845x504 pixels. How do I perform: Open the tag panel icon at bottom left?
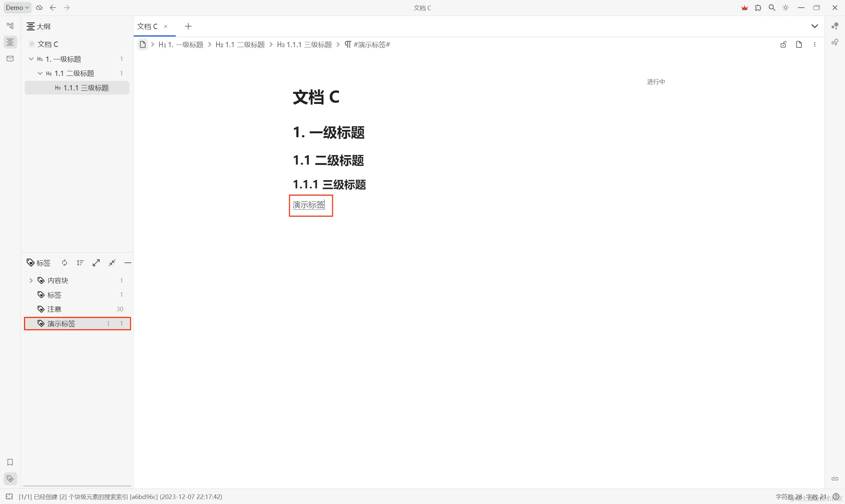[x=10, y=479]
